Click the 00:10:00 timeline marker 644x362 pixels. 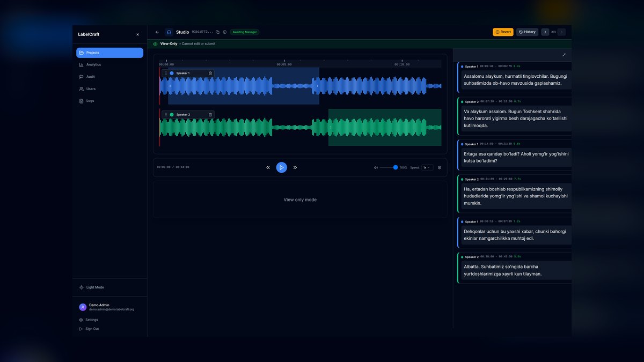[x=402, y=64]
